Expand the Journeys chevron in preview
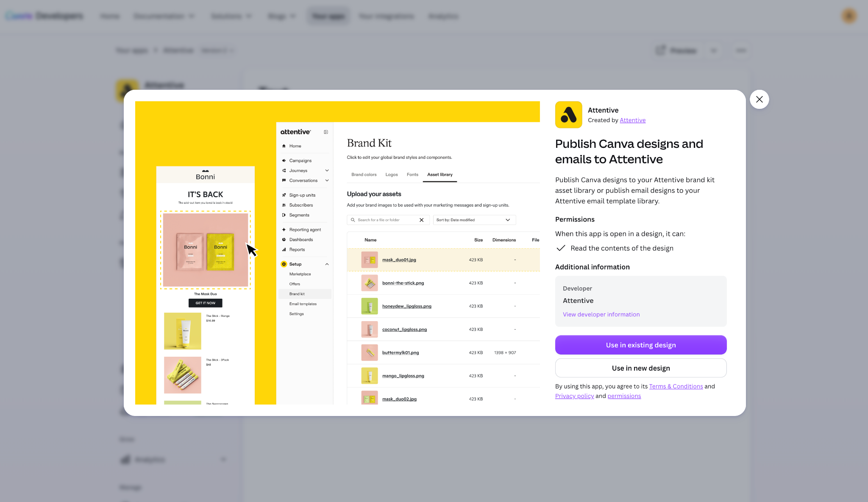This screenshot has width=868, height=502. (327, 171)
